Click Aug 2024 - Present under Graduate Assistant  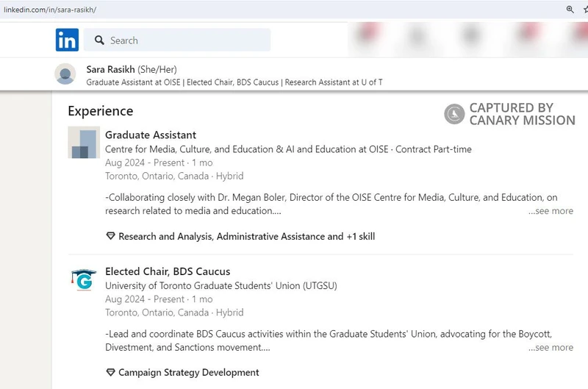tap(159, 163)
